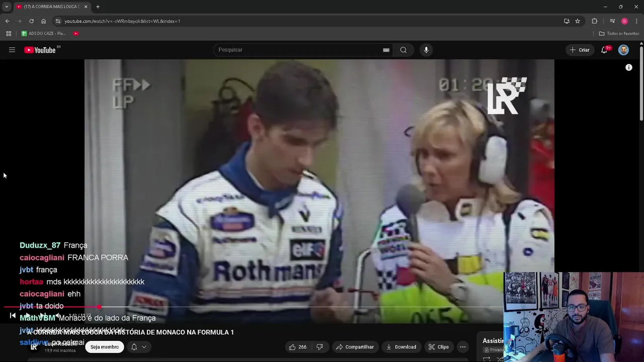Image resolution: width=644 pixels, height=362 pixels.
Task: Bookmark this page with star icon
Action: 578,21
